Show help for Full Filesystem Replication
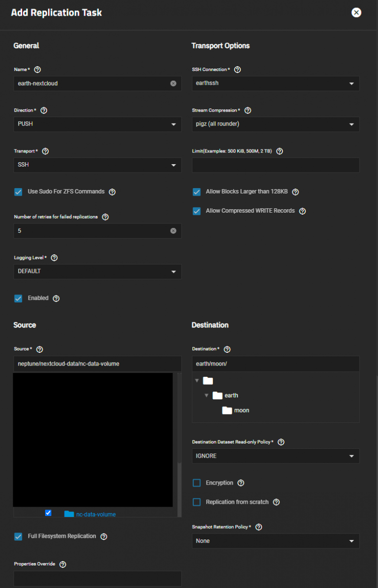Image resolution: width=378 pixels, height=588 pixels. click(104, 537)
